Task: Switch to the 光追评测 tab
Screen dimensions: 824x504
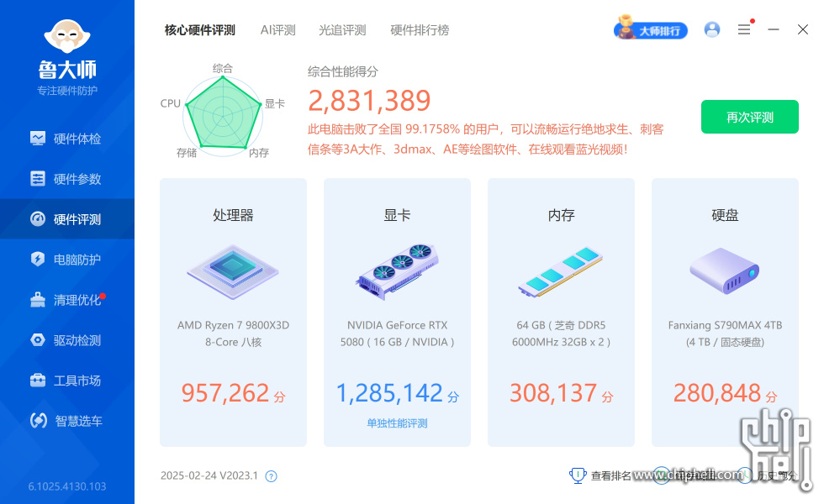Action: 343,30
